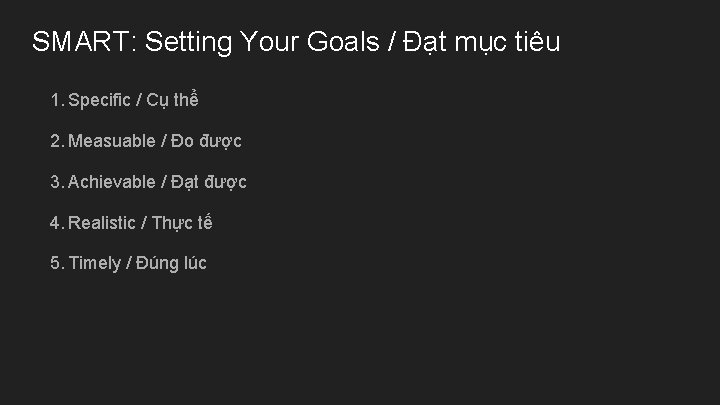
Task: Click the Vietnamese title text 'Đạt mục tiêu'
Action: (483, 43)
